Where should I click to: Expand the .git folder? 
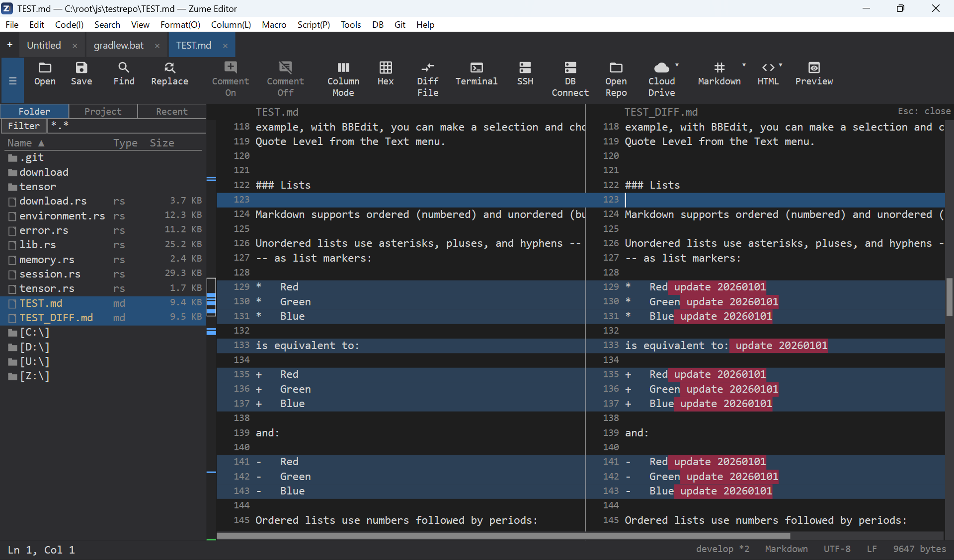pos(26,158)
